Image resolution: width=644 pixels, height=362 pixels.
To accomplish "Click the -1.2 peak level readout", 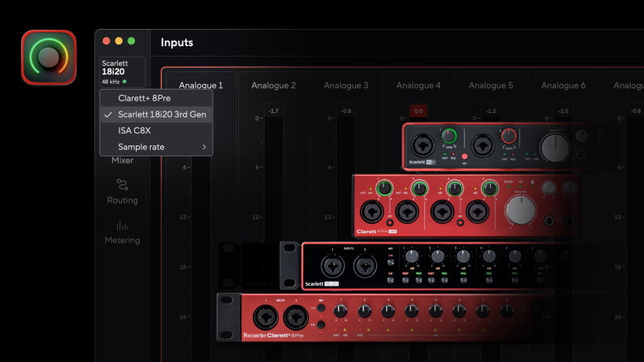I will click(491, 111).
